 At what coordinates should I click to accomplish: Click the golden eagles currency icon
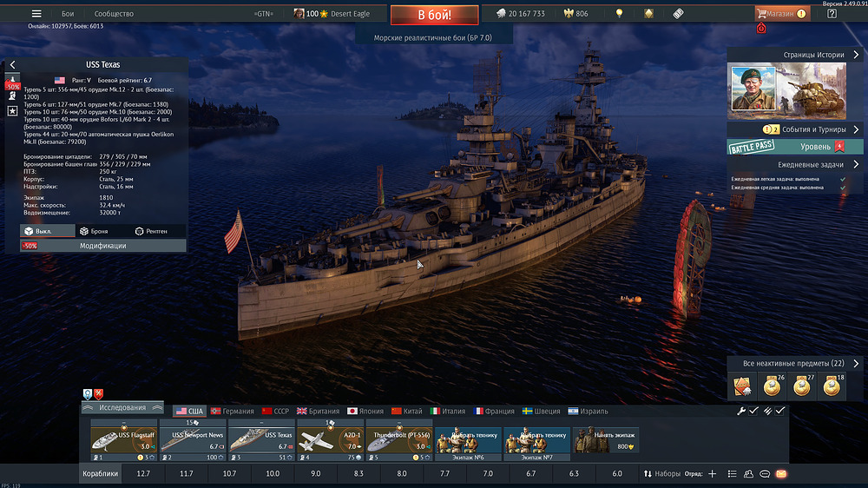[569, 14]
